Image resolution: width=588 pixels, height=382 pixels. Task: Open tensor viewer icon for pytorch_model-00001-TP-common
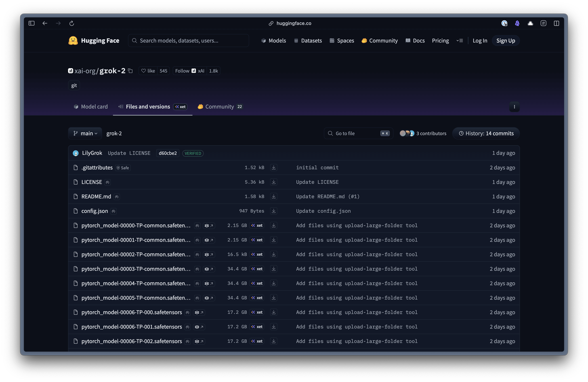pyautogui.click(x=209, y=240)
